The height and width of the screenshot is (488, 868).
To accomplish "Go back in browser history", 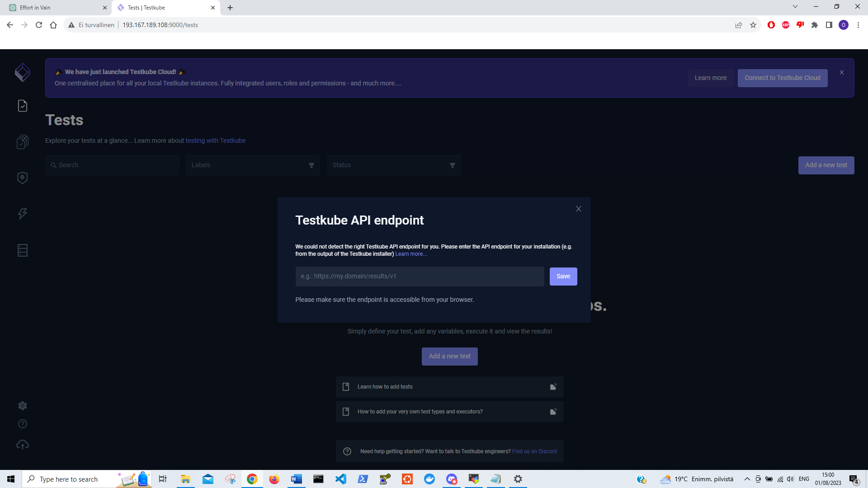I will [10, 25].
